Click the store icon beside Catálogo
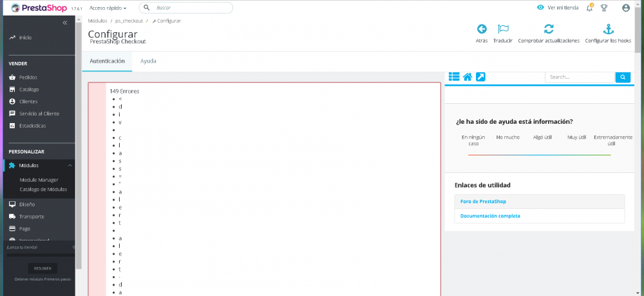644x296 pixels. click(x=12, y=89)
